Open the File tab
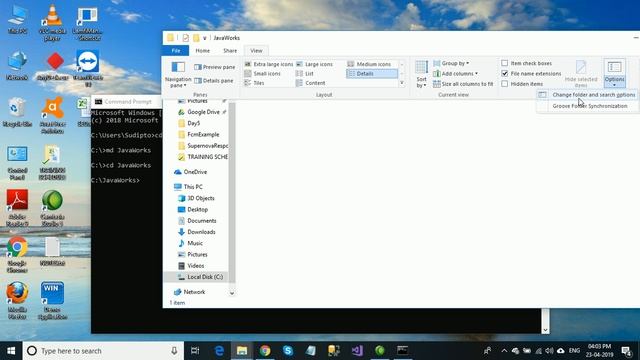 [x=176, y=51]
